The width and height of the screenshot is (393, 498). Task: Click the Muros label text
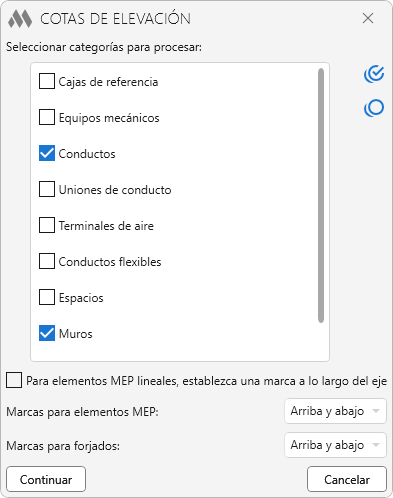(x=76, y=334)
